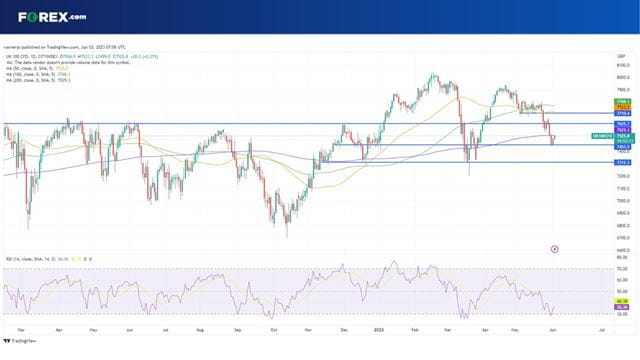The image size is (640, 360).
Task: Click the purple 7529 MA price label
Action: [x=623, y=130]
